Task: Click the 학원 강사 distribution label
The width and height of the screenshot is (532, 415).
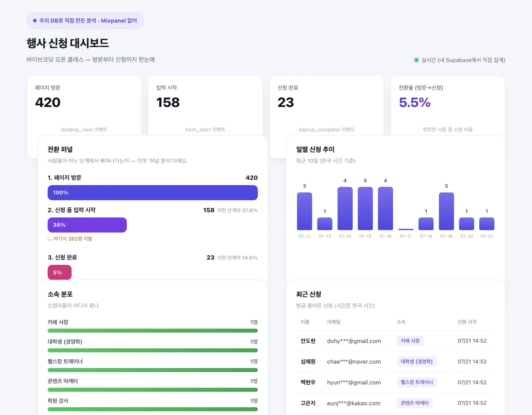Action: [58, 401]
